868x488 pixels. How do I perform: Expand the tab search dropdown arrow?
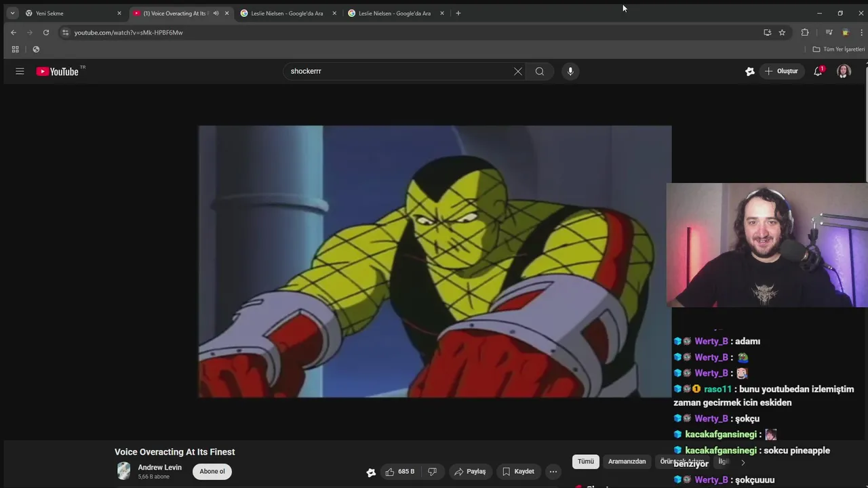[12, 13]
